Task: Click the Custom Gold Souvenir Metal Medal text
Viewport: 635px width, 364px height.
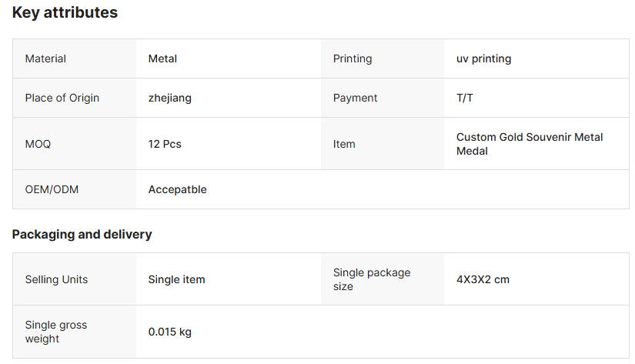Action: (x=530, y=144)
